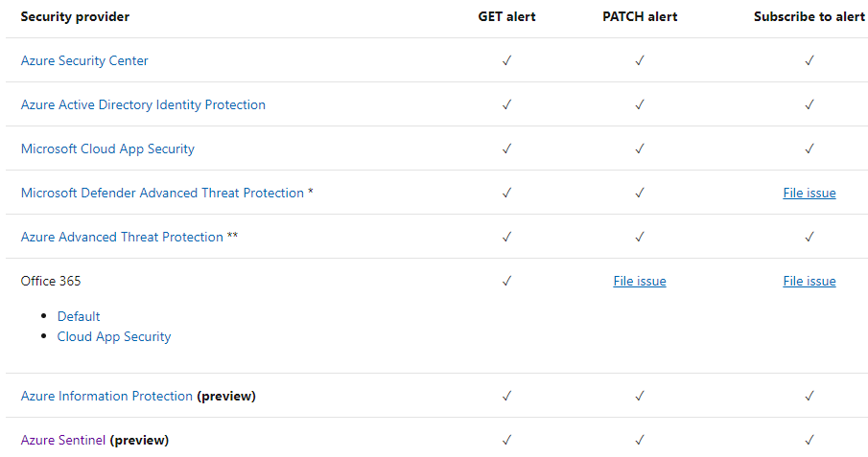Open Cloud App Security bullet link
This screenshot has height=457, width=868.
(114, 336)
